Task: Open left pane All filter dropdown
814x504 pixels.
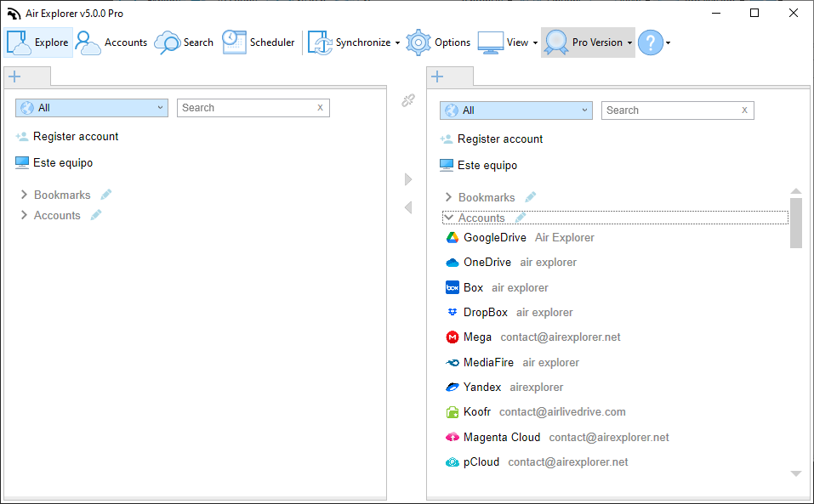Action: [92, 108]
